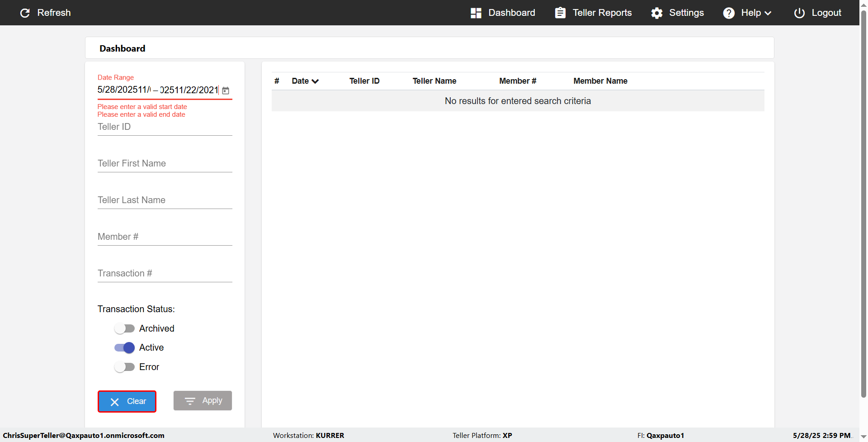Open the Date Range calendar picker icon
Screen dimensions: 868x442
[226, 90]
